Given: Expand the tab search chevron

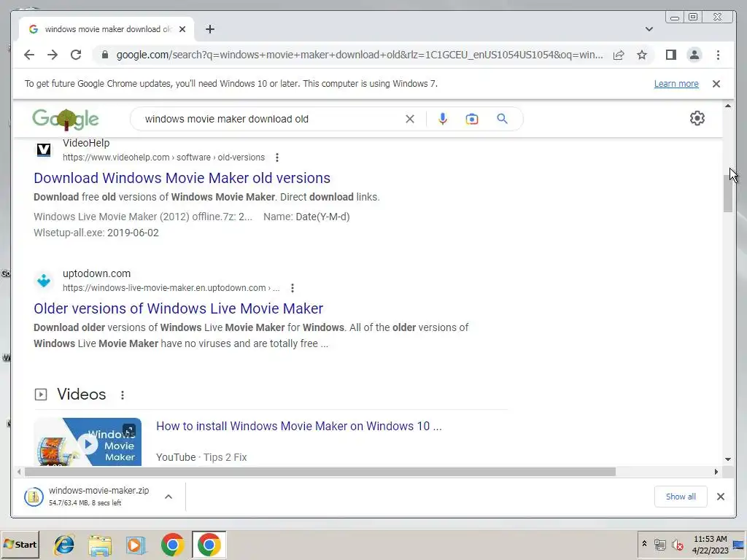Looking at the screenshot, I should click(649, 29).
